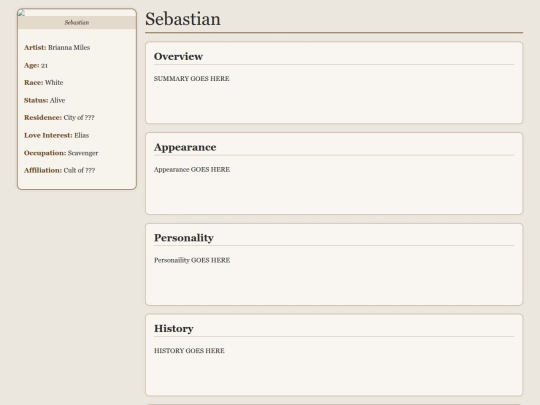
Task: Click the Love Interest: Elias row
Action: coord(56,135)
